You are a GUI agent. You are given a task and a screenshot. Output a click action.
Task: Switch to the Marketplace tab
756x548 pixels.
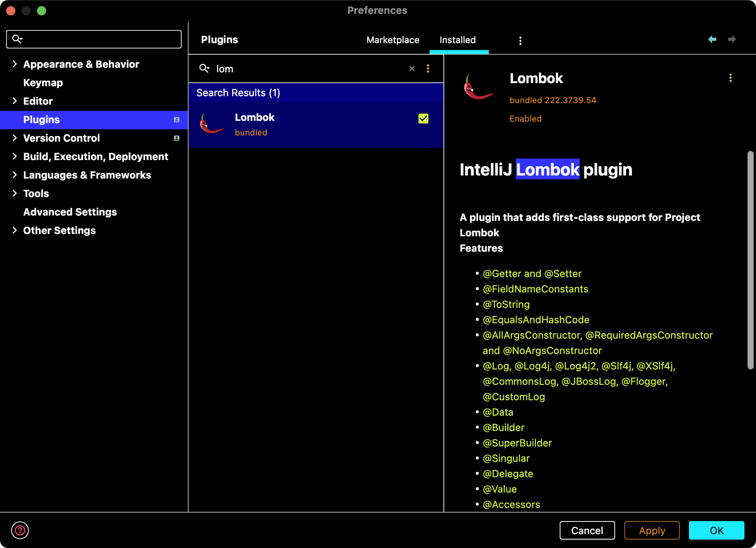393,40
